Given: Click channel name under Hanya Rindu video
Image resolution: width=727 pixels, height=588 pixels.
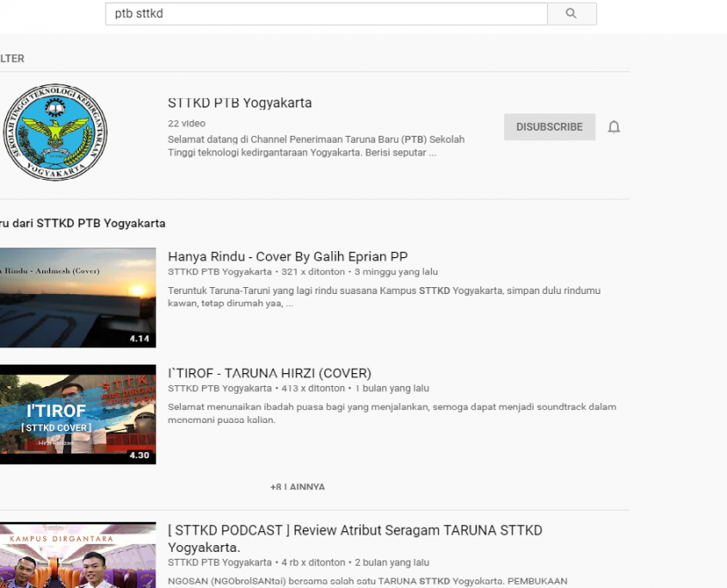Looking at the screenshot, I should pos(219,272).
